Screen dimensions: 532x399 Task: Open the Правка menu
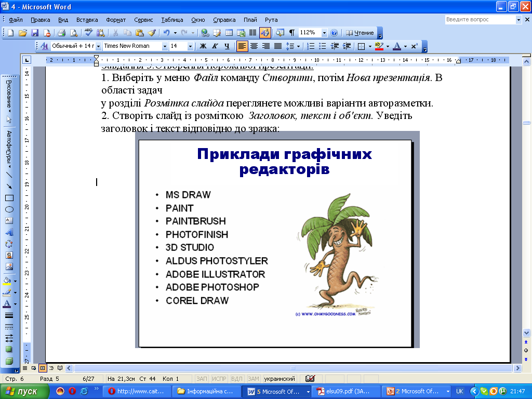(x=41, y=20)
